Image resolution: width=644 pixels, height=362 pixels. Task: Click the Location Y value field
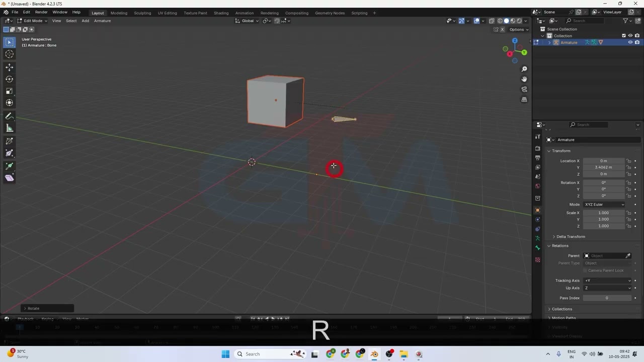click(604, 167)
